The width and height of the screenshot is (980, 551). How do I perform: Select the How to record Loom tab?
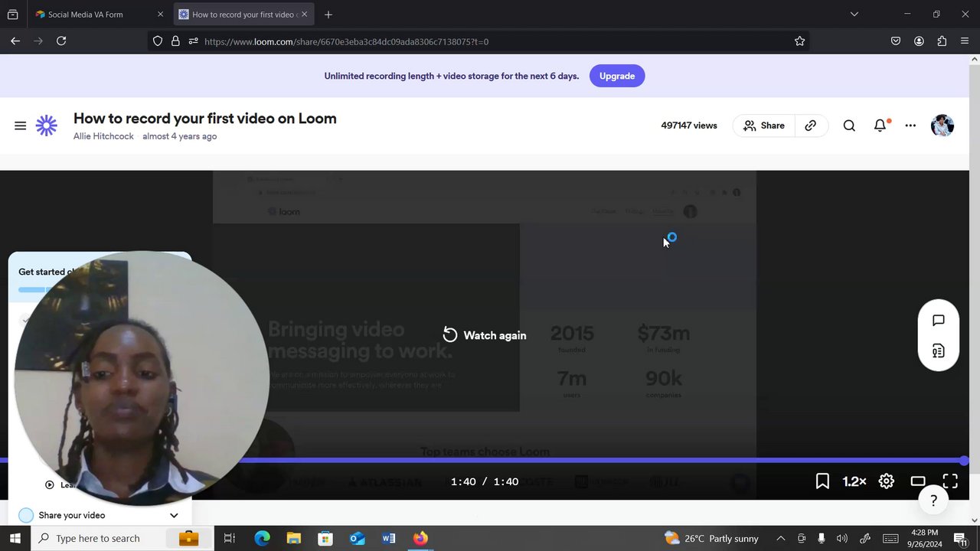coord(243,15)
